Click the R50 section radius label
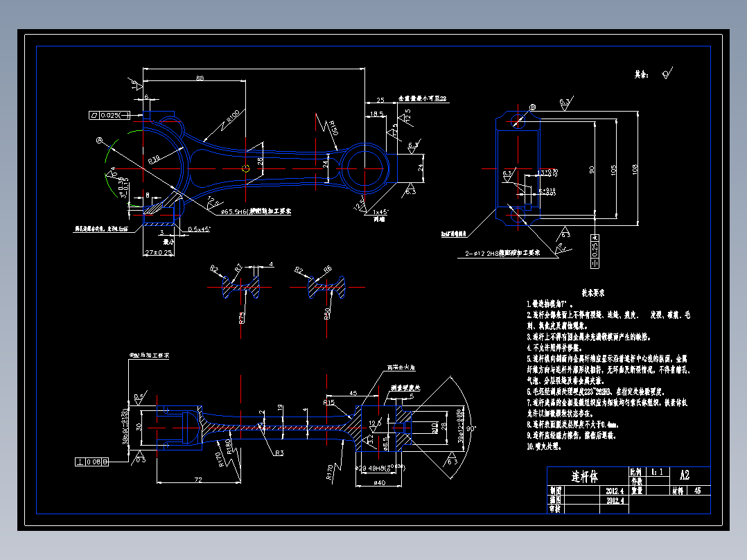This screenshot has width=747, height=560. point(327,313)
